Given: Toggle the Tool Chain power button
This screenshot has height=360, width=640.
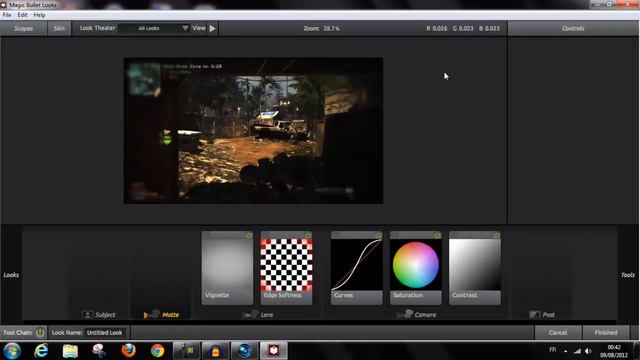Looking at the screenshot, I should pos(40,332).
